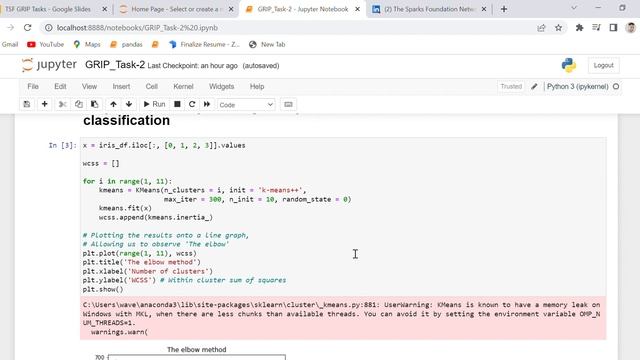Open the pandas bookmark

(x=126, y=44)
